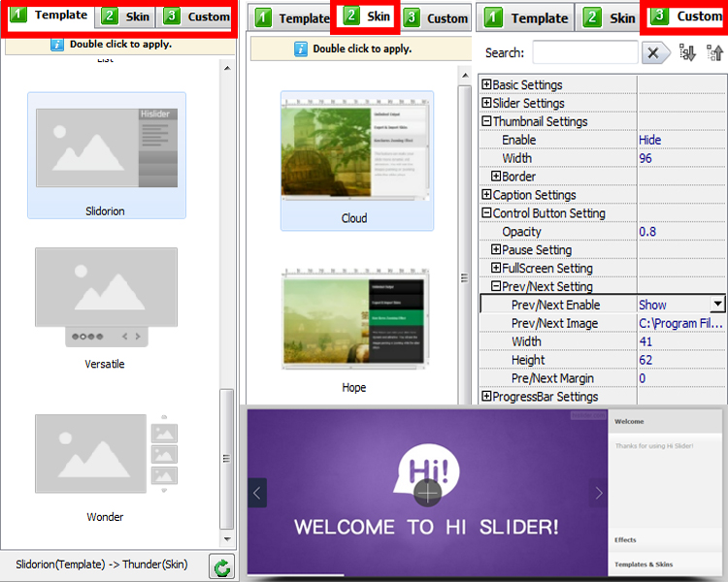Click 'Templates & Skins' in the preview sidebar
The width and height of the screenshot is (728, 582).
(644, 565)
